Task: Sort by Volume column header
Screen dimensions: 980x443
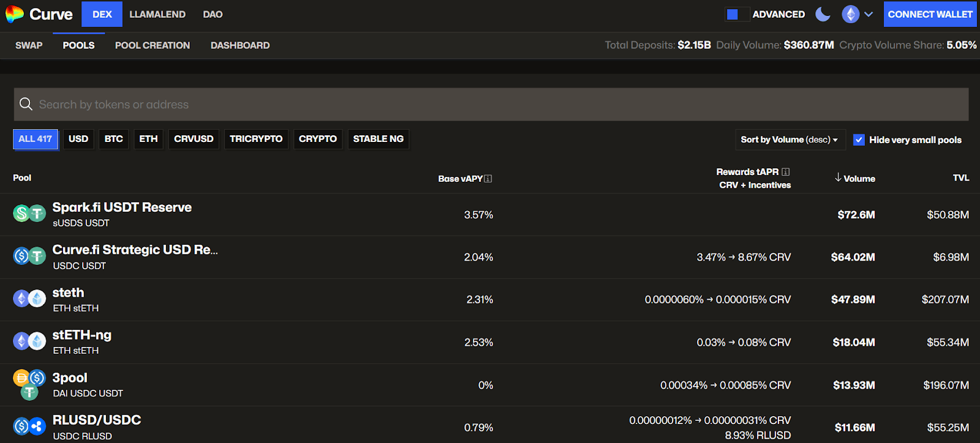Action: coord(859,179)
